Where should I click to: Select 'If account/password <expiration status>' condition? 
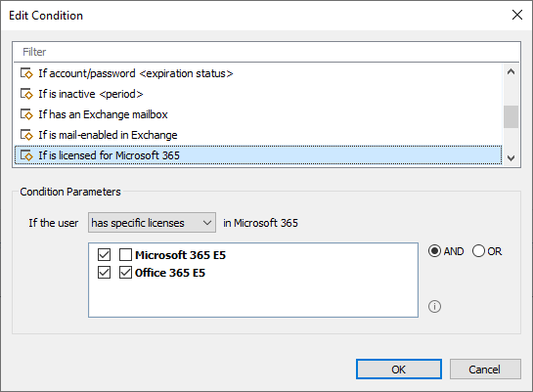coord(257,73)
